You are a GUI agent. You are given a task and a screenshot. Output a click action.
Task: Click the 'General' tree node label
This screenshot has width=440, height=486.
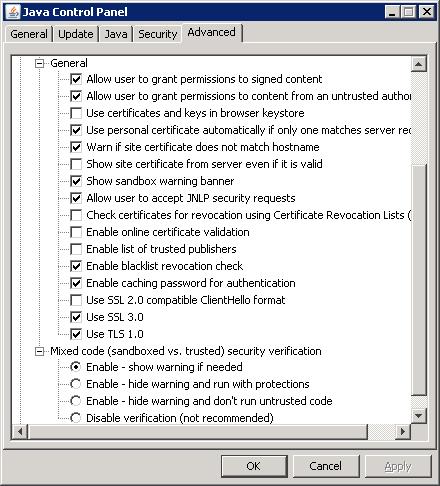click(69, 63)
